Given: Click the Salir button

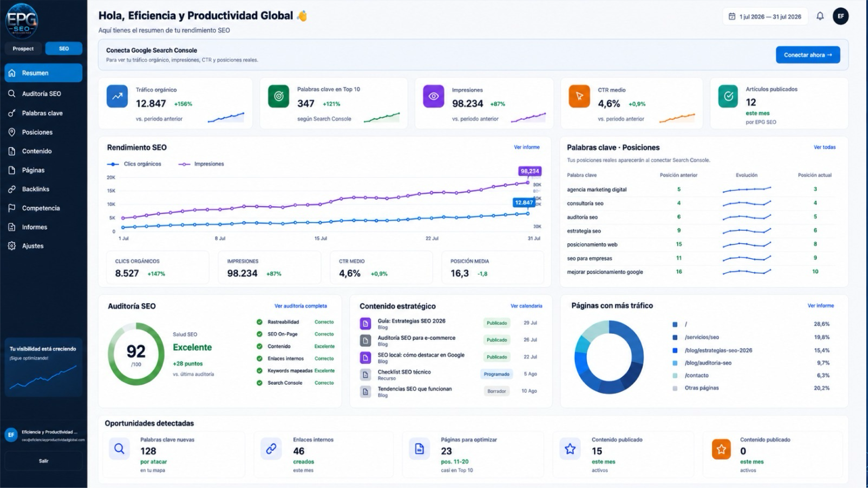Looking at the screenshot, I should 43,461.
